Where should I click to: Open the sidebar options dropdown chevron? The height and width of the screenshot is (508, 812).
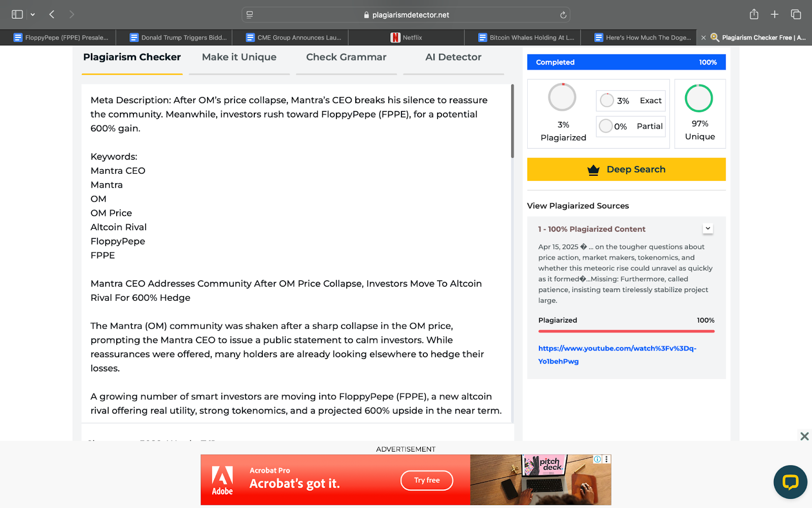click(32, 15)
